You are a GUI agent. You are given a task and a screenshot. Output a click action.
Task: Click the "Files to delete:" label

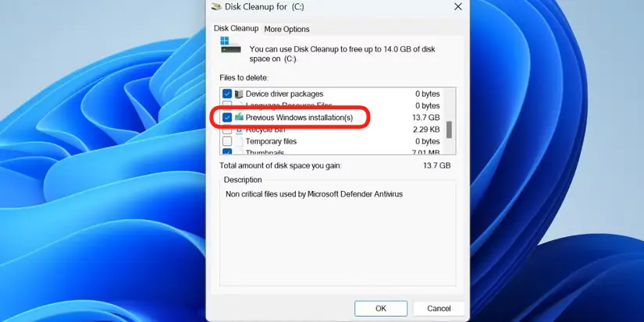[244, 77]
